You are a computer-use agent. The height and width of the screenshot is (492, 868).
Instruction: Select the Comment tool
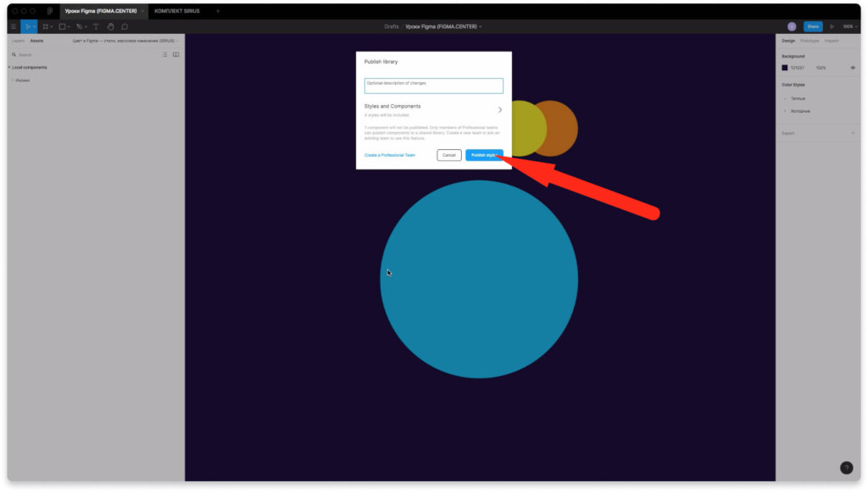(x=125, y=26)
